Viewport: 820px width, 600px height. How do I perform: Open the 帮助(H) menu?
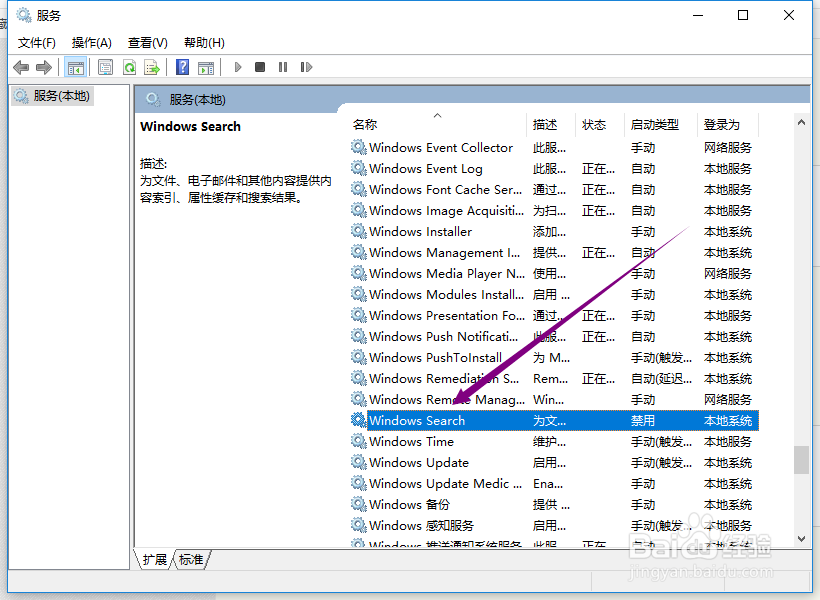pos(204,43)
